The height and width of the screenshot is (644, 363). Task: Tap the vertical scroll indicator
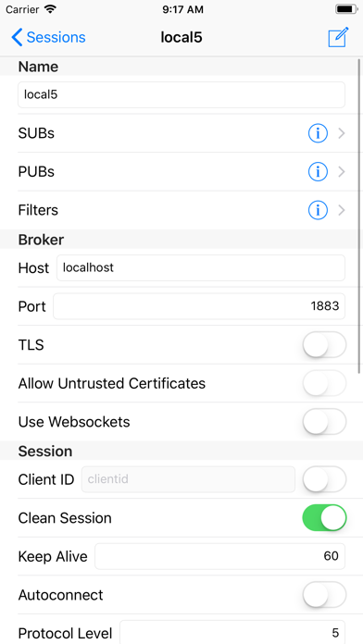tap(359, 217)
